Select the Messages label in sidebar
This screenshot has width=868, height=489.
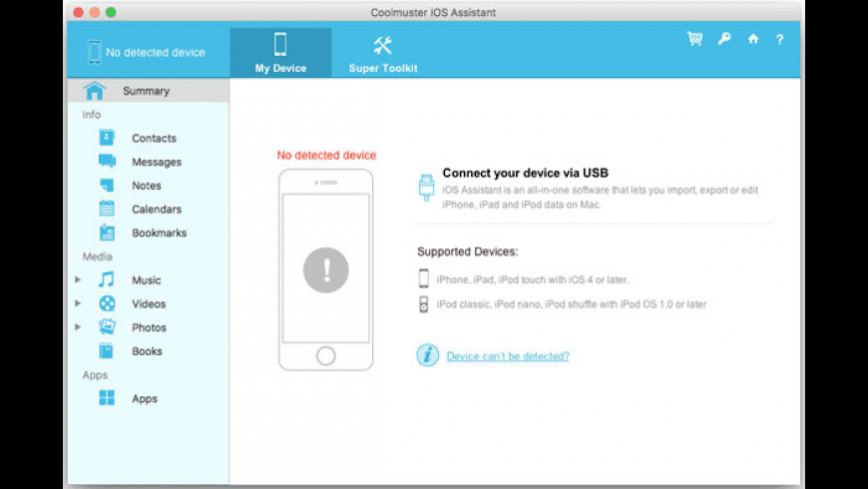click(157, 163)
